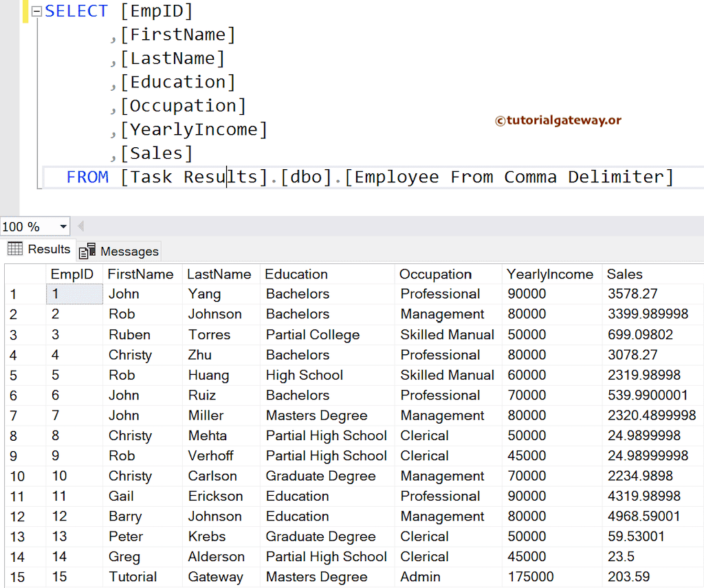Screen dimensions: 704x588
Task: Click the Greg first name cell
Action: 142,557
